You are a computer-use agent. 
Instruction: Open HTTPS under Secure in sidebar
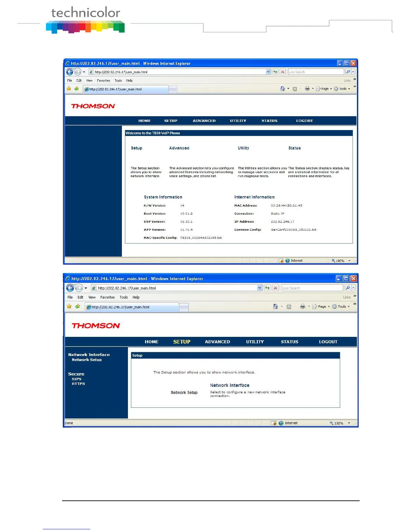(x=78, y=384)
